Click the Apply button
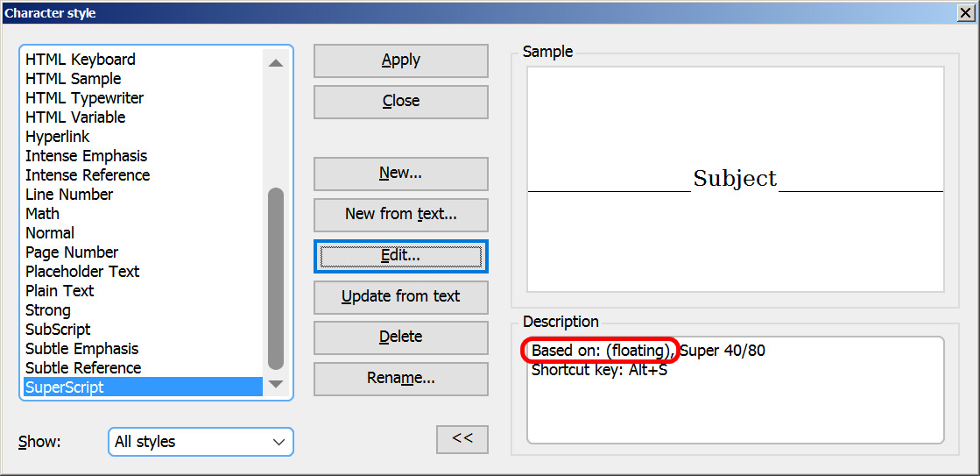The width and height of the screenshot is (980, 476). [x=400, y=60]
